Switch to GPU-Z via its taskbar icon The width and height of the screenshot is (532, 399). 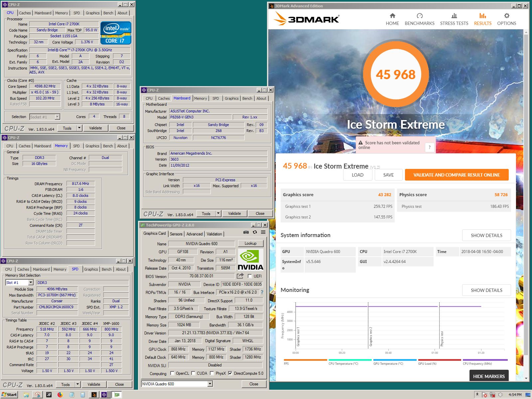pos(117,395)
